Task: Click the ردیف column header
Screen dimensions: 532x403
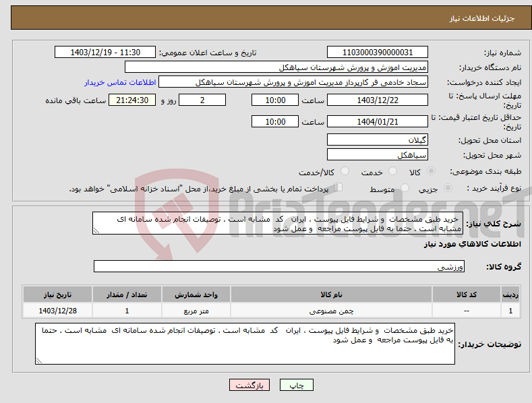Action: coord(510,294)
